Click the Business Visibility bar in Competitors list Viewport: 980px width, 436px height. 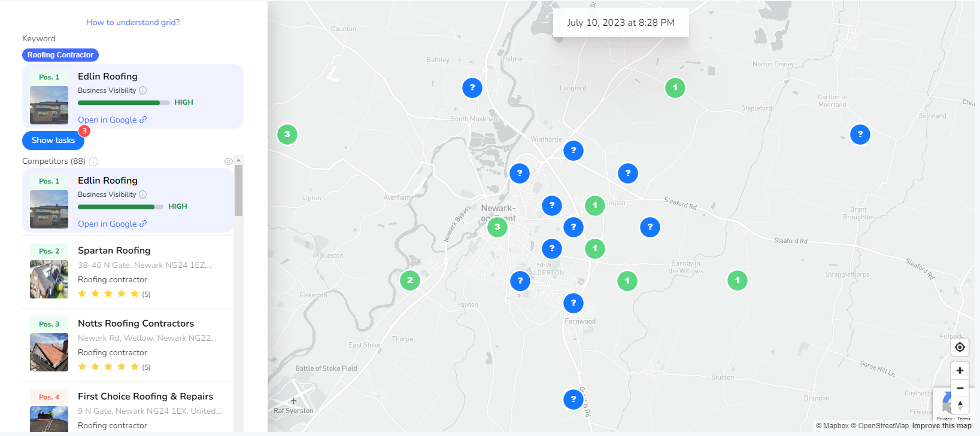click(120, 207)
